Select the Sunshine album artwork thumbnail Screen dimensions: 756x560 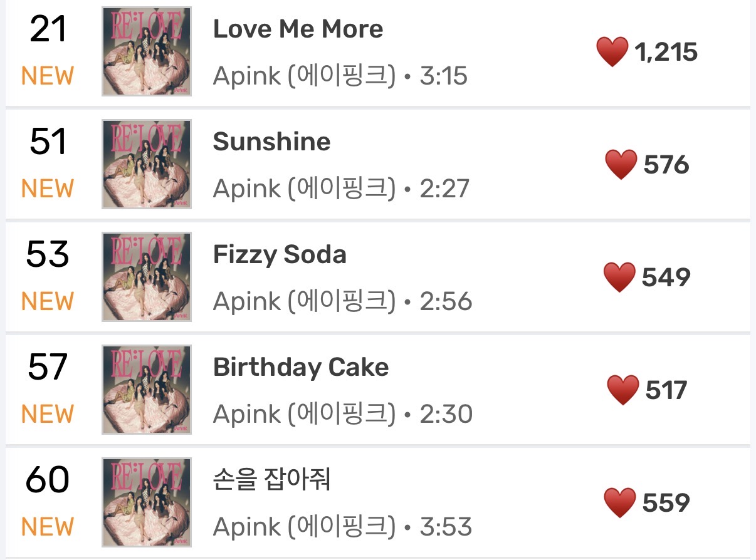point(147,164)
